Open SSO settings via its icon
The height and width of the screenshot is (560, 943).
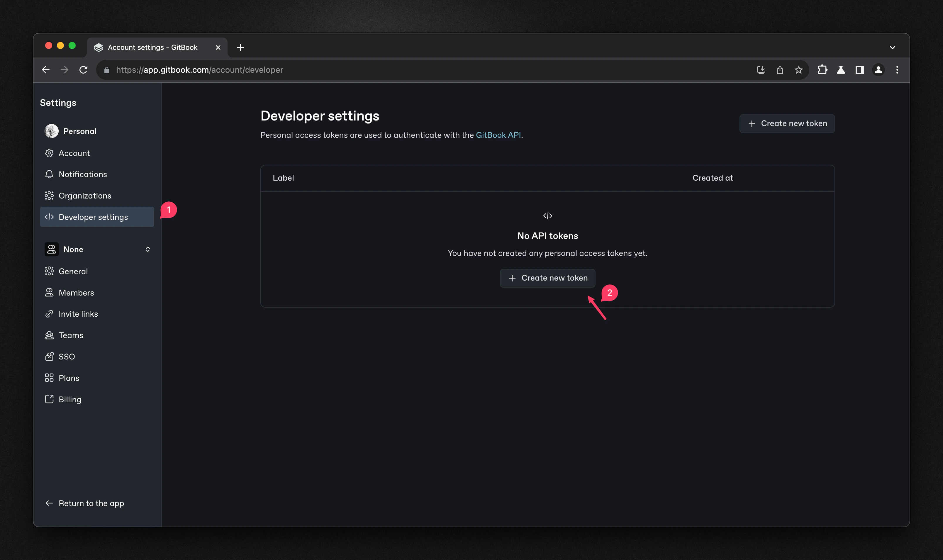pos(50,356)
